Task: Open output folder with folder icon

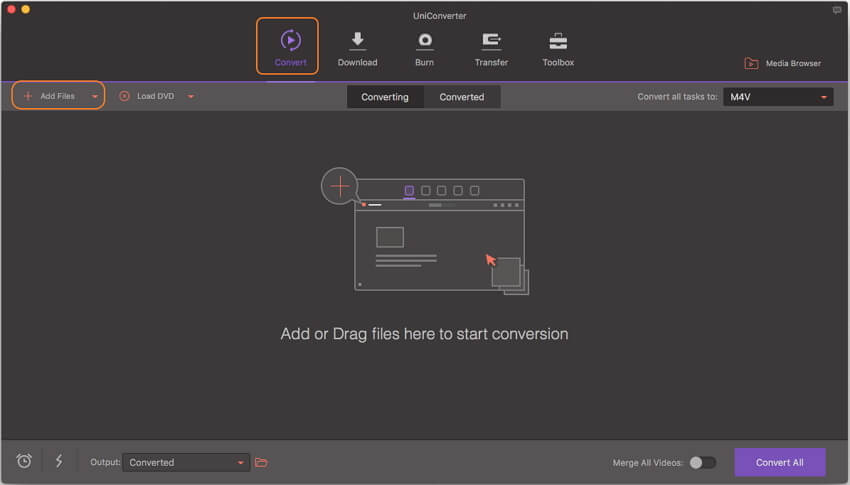Action: [261, 462]
